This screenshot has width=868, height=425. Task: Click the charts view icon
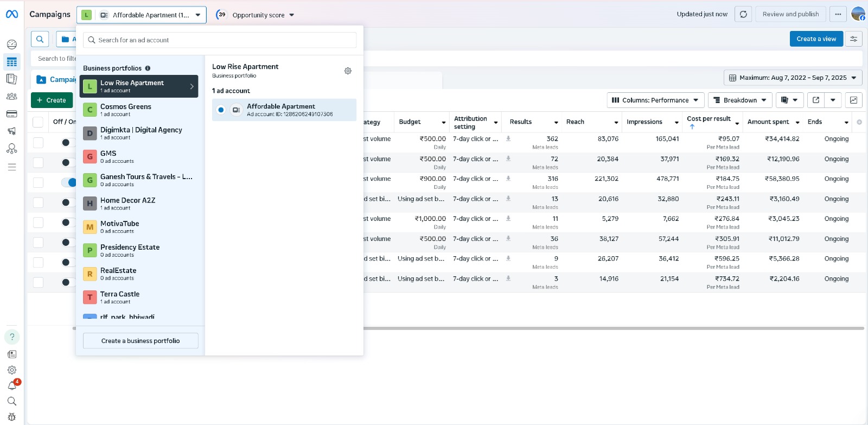pos(853,100)
